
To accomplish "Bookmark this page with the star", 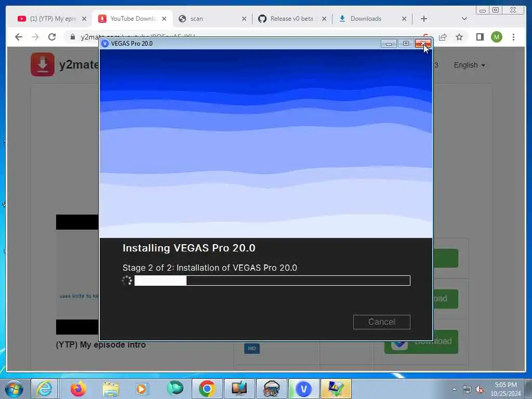I will click(459, 37).
